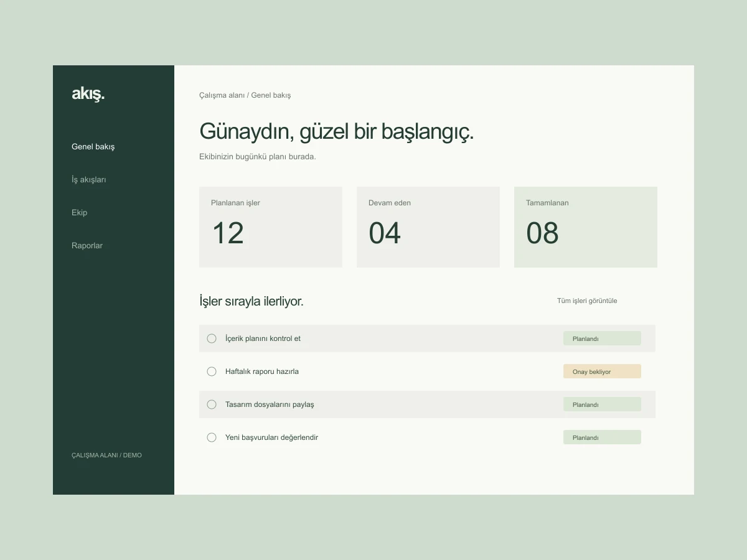
Task: Go to İş akışları section
Action: 89,180
